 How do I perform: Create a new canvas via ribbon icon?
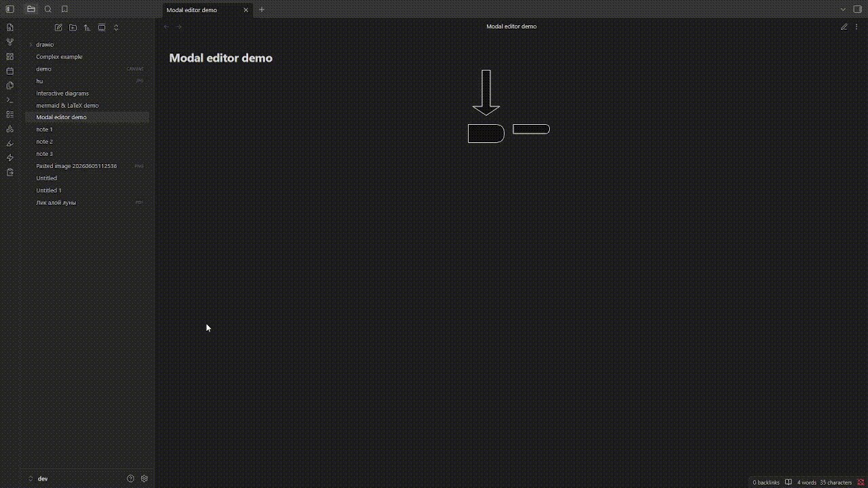pyautogui.click(x=9, y=56)
